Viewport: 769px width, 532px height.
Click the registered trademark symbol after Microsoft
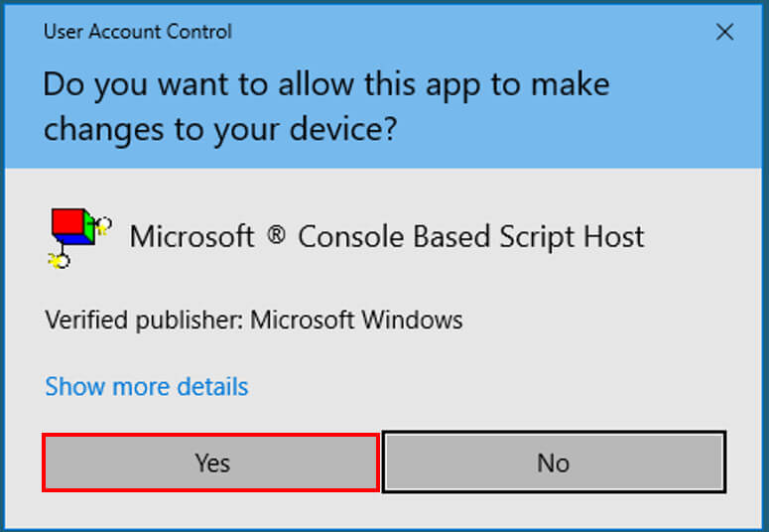(x=277, y=237)
